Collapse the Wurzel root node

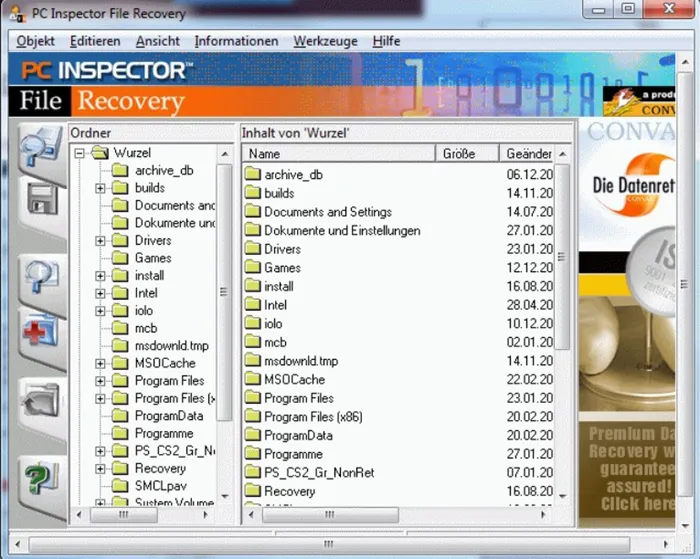[x=79, y=153]
